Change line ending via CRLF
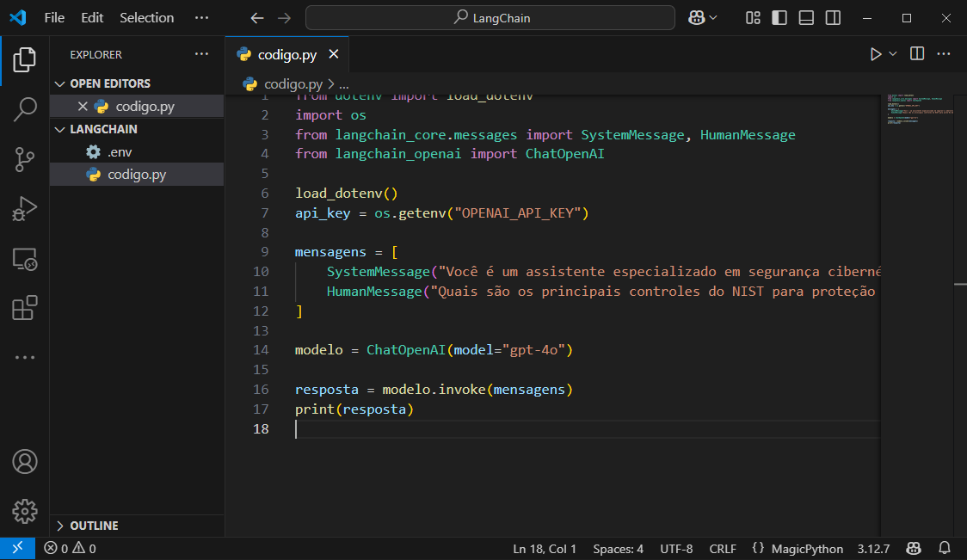The height and width of the screenshot is (560, 967). point(723,549)
